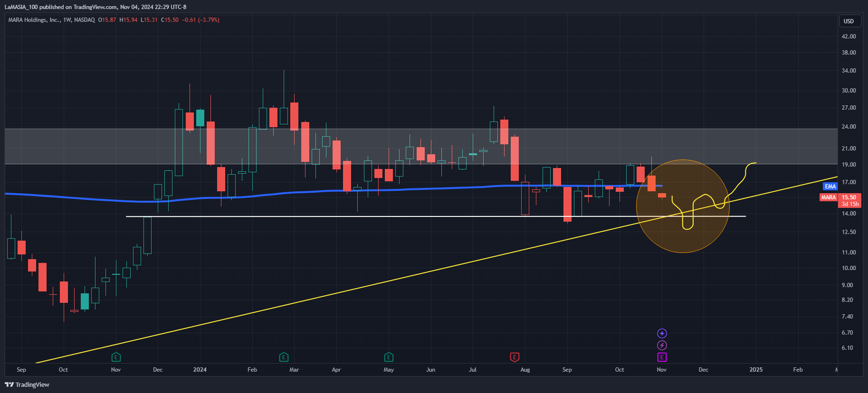Screen dimensions: 868x393
Task: Click the blue EMA price label
Action: click(x=830, y=187)
